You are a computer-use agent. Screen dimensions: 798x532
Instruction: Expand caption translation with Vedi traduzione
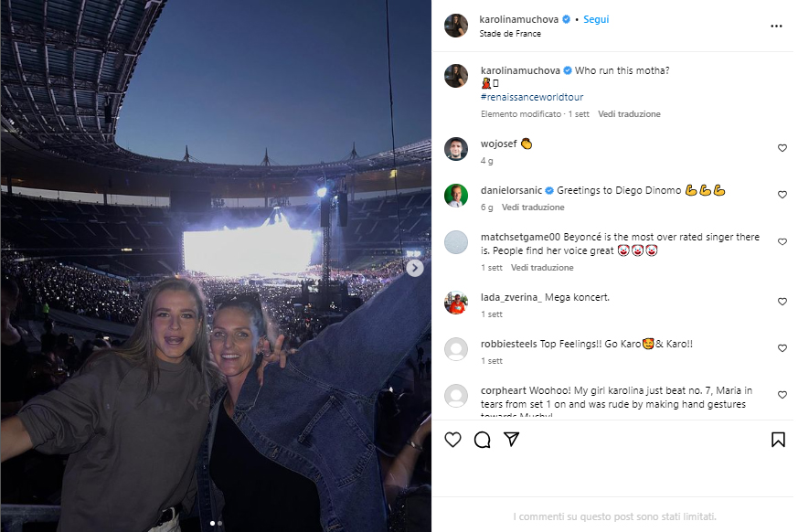click(629, 114)
